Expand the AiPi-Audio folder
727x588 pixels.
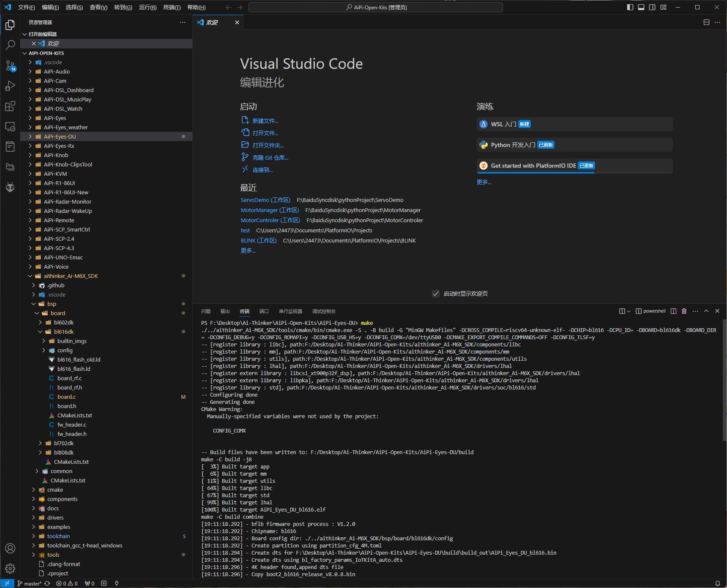click(30, 71)
